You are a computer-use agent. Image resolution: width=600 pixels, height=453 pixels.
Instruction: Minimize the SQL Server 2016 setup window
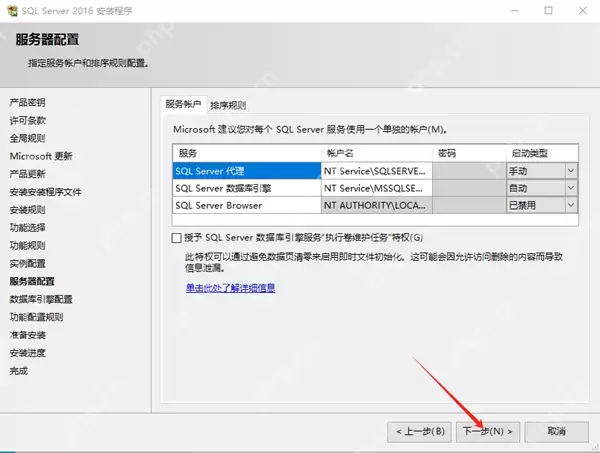515,11
